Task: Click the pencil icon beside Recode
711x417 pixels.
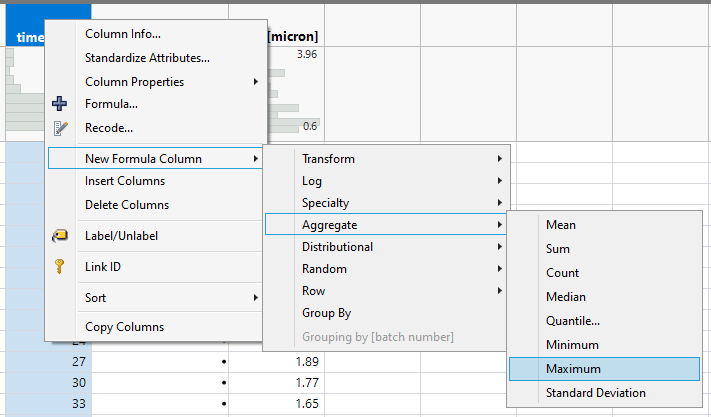Action: (60, 128)
